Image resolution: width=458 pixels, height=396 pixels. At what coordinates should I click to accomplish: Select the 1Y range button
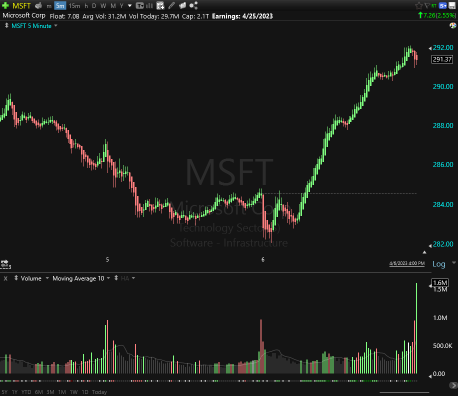15,392
